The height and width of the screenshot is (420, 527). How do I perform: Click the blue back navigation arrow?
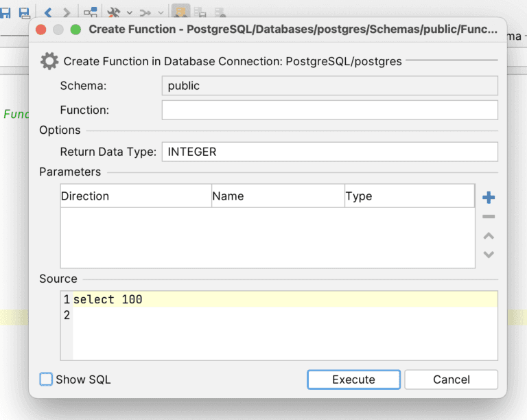point(48,13)
